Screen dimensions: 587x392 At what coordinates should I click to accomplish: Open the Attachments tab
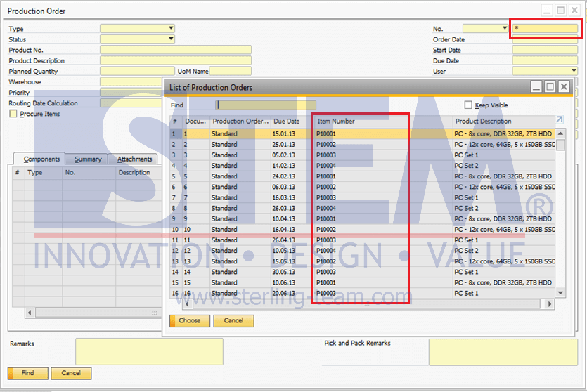[x=134, y=159]
